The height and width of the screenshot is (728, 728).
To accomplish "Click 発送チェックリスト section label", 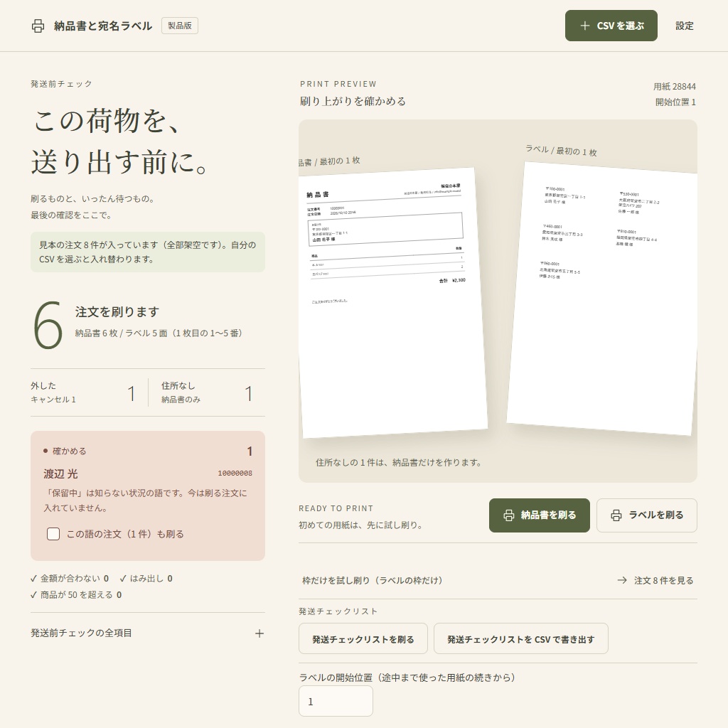I will coord(338,611).
